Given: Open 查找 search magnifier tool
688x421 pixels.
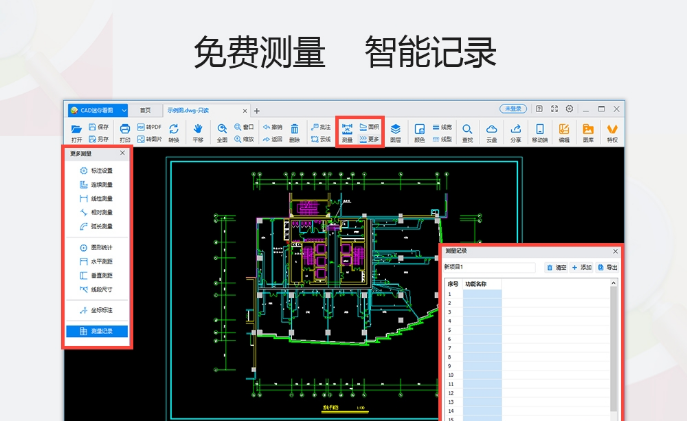Looking at the screenshot, I should pyautogui.click(x=467, y=133).
